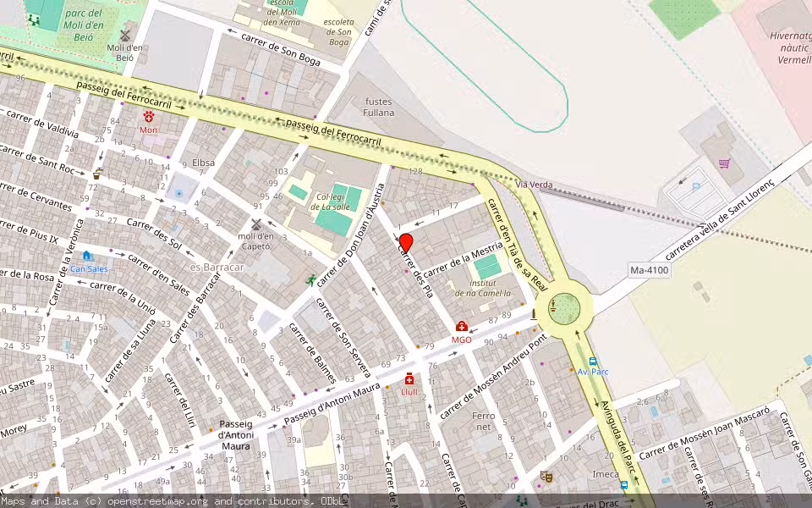The image size is (812, 508).
Task: Click the carrer de la Unió label
Action: [122, 297]
